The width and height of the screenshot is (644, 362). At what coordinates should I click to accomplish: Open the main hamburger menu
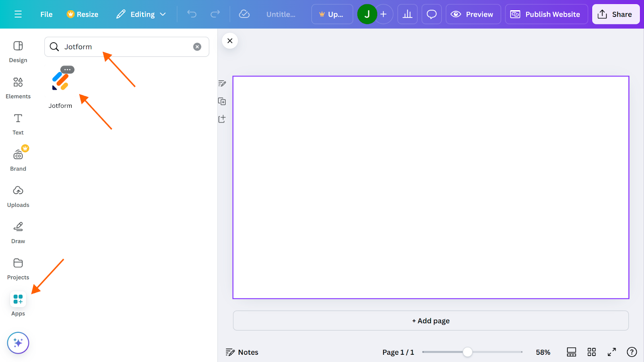[x=18, y=14]
